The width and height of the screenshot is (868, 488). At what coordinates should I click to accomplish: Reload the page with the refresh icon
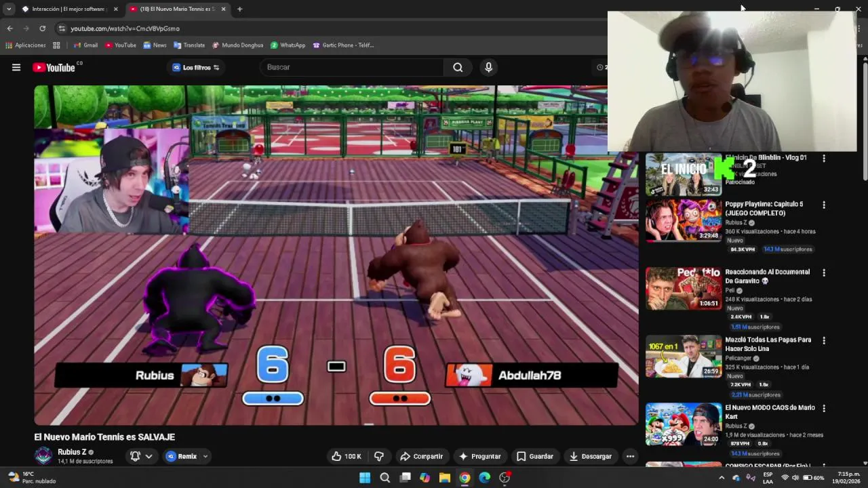tap(42, 28)
